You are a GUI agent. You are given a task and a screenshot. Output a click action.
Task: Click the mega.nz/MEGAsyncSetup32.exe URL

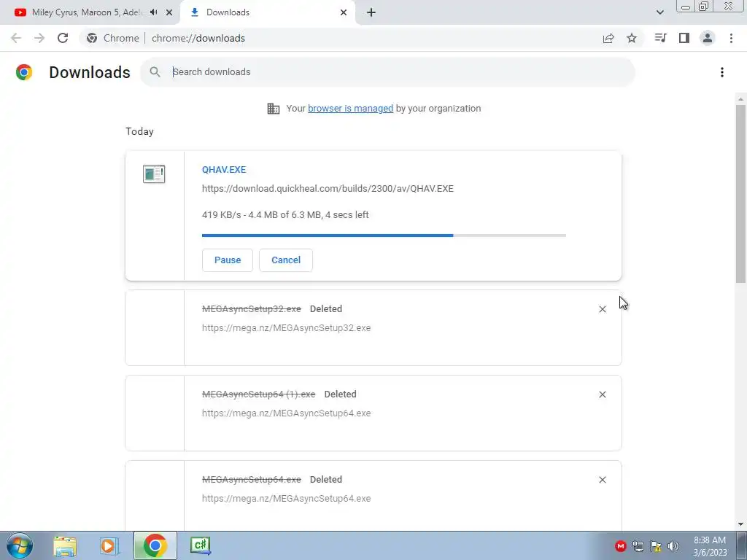click(286, 327)
